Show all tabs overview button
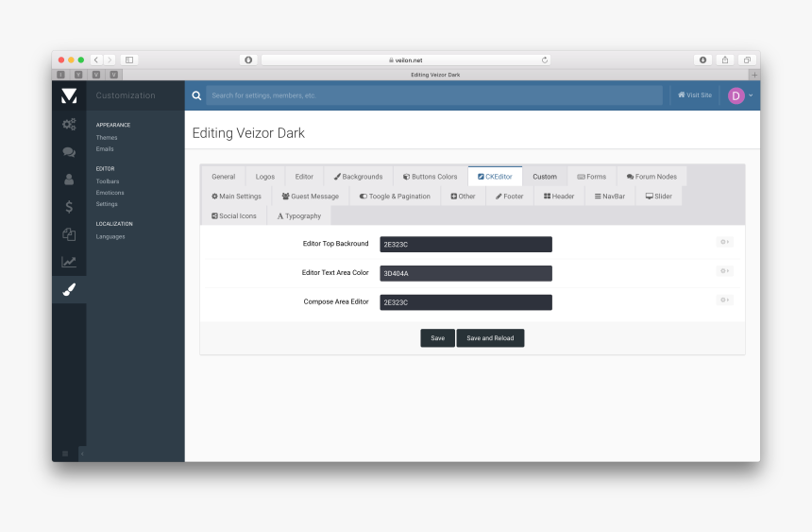Image resolution: width=812 pixels, height=532 pixels. coord(747,60)
